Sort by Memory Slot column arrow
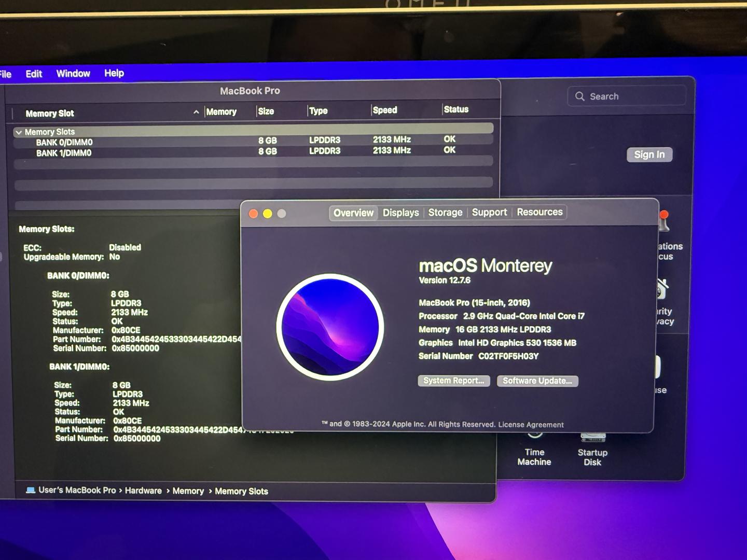This screenshot has height=560, width=747. (196, 112)
